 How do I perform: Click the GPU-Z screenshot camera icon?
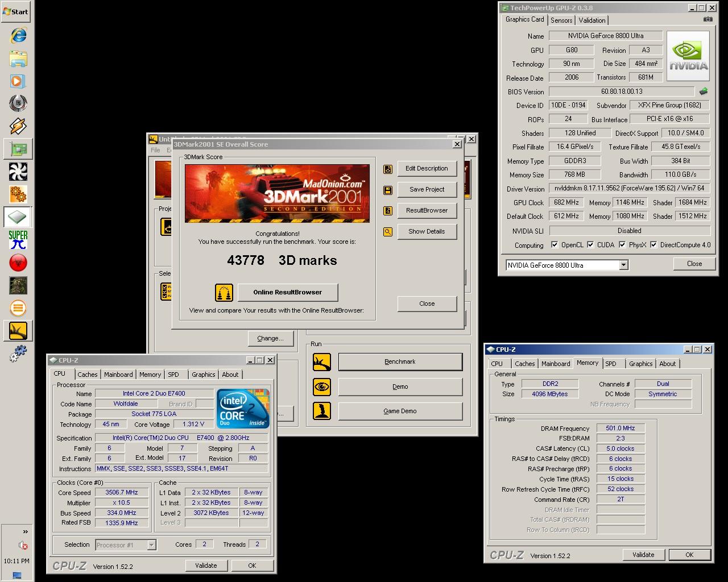click(x=708, y=19)
